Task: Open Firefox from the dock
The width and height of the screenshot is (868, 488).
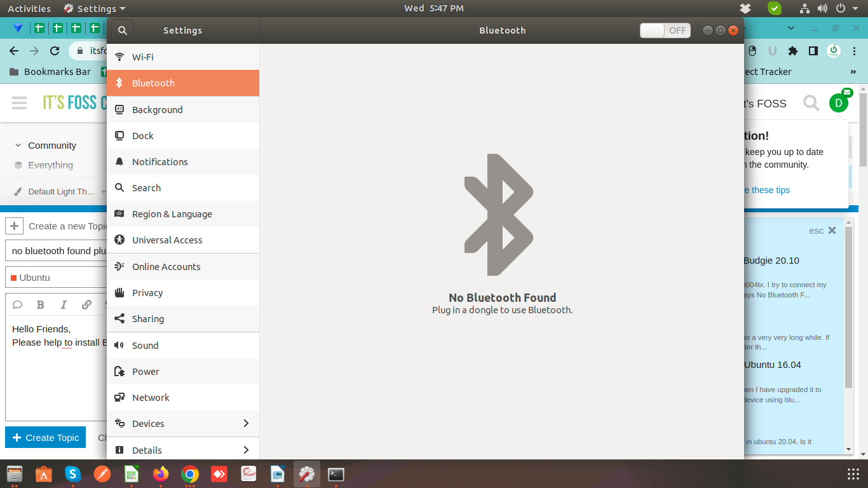Action: point(161,474)
